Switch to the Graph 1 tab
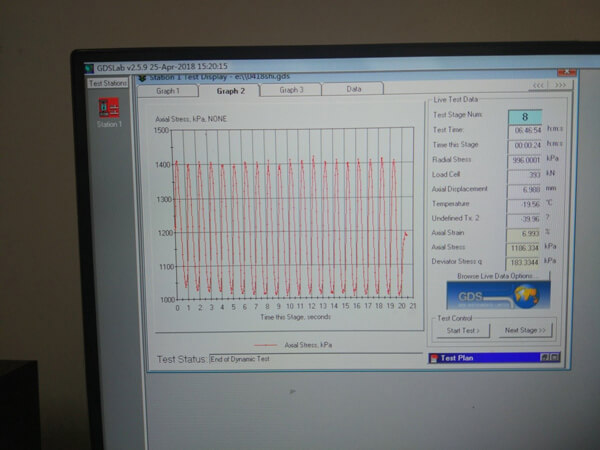600x450 pixels. point(167,90)
